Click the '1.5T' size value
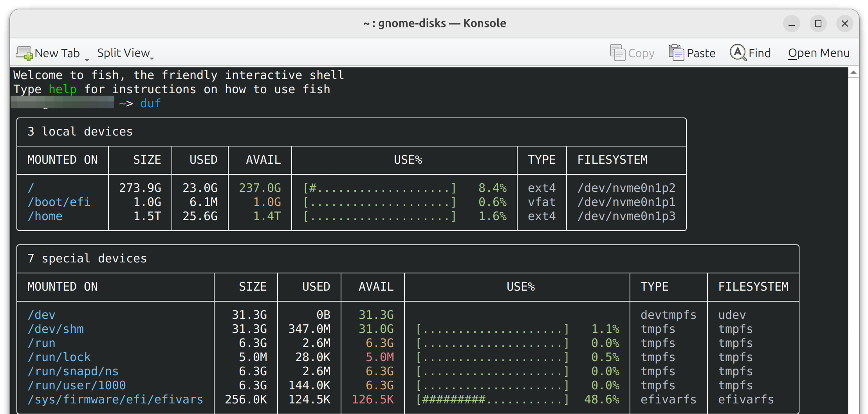868x414 pixels. click(x=147, y=216)
